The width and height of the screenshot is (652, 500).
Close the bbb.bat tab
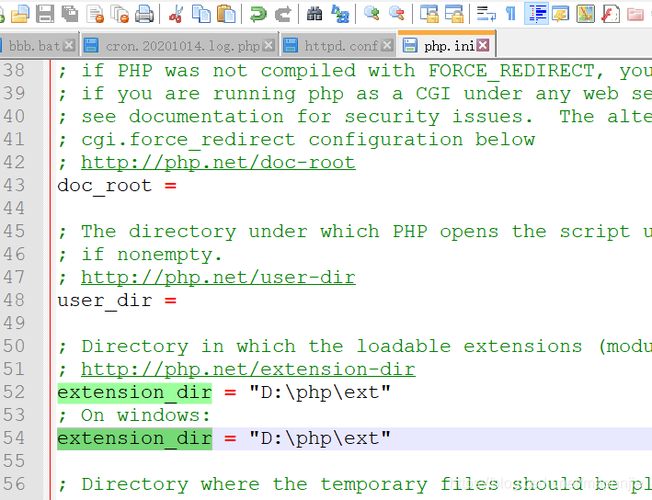(x=69, y=45)
